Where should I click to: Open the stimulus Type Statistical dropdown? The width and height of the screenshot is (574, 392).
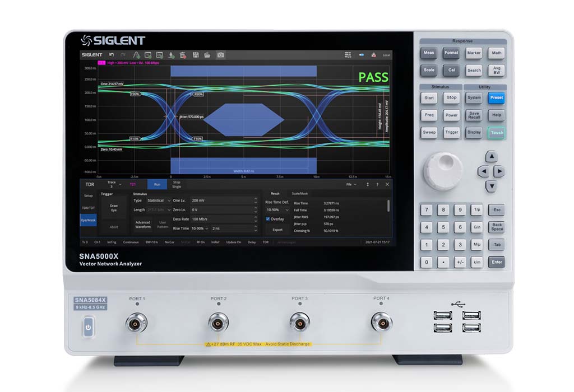(x=159, y=200)
